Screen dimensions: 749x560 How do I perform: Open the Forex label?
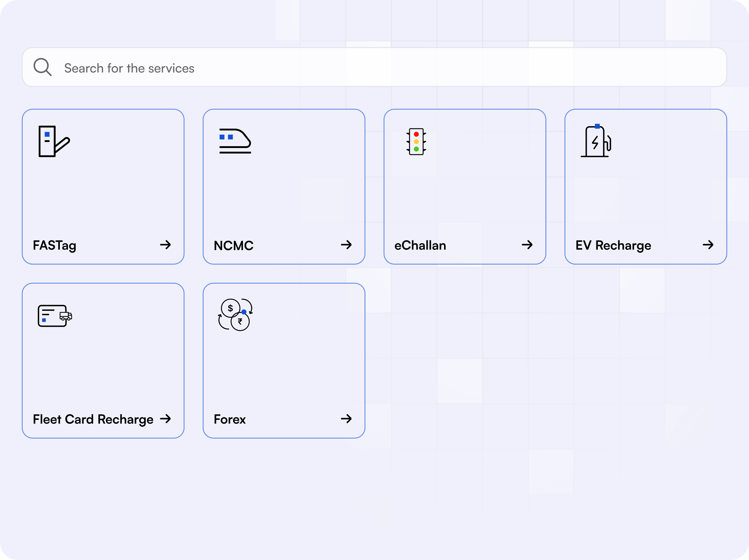click(230, 420)
